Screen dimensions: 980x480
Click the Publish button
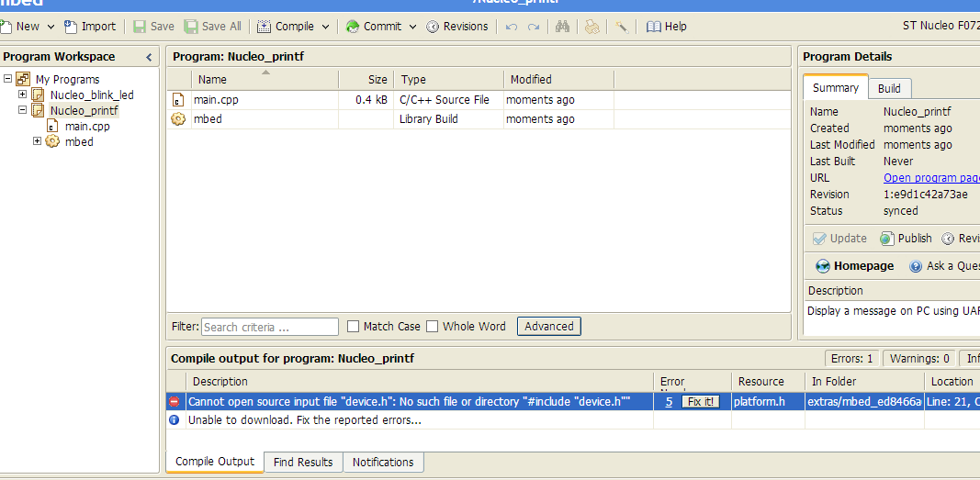(906, 239)
